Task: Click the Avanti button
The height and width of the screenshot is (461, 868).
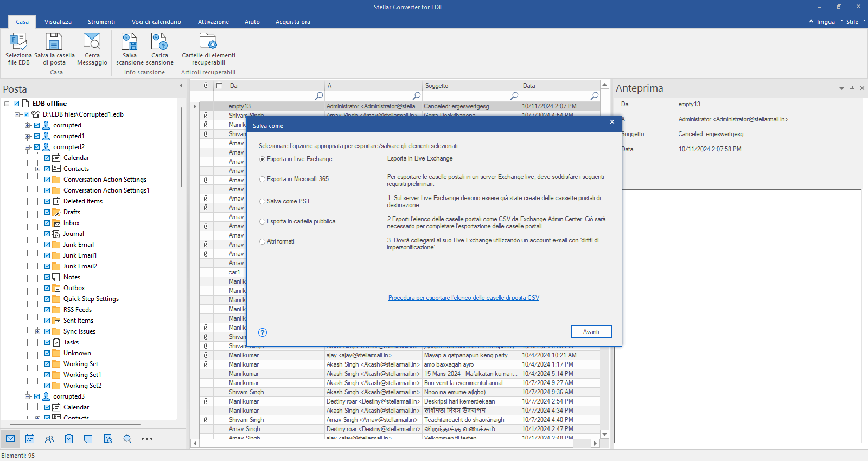Action: pos(591,332)
